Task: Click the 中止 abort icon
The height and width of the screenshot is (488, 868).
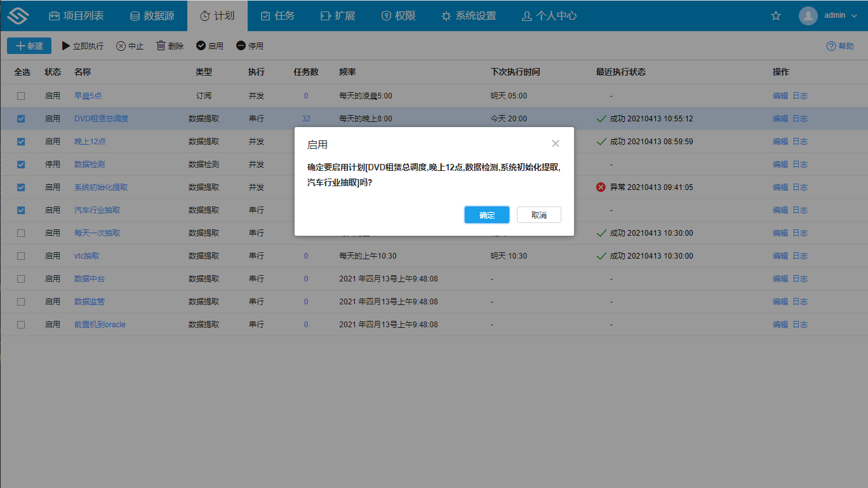Action: coord(121,45)
